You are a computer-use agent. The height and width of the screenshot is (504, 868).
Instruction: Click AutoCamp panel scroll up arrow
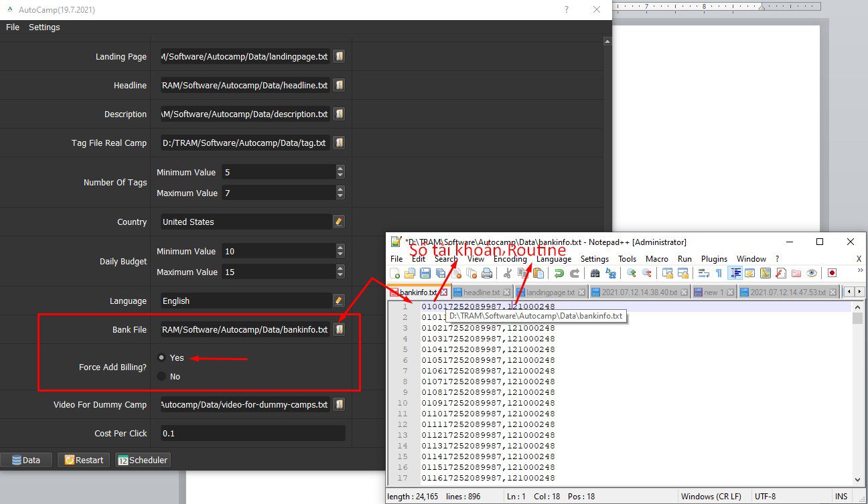pyautogui.click(x=607, y=41)
